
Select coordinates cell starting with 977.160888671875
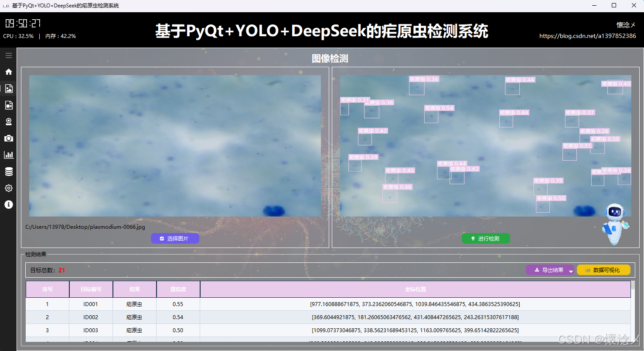pos(415,304)
